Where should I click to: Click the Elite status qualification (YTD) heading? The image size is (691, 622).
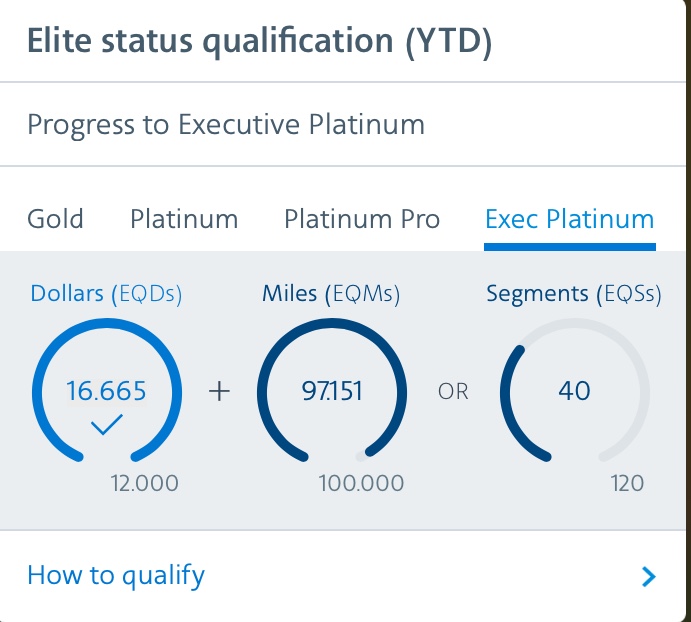pos(259,43)
